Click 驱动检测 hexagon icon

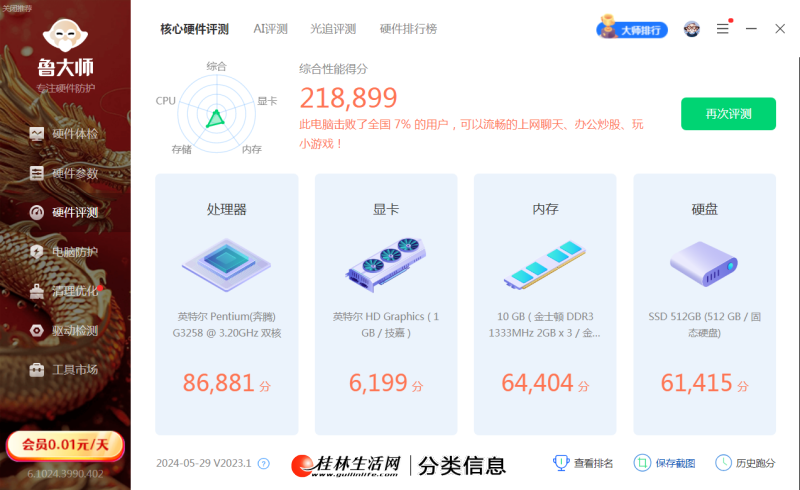coord(37,330)
